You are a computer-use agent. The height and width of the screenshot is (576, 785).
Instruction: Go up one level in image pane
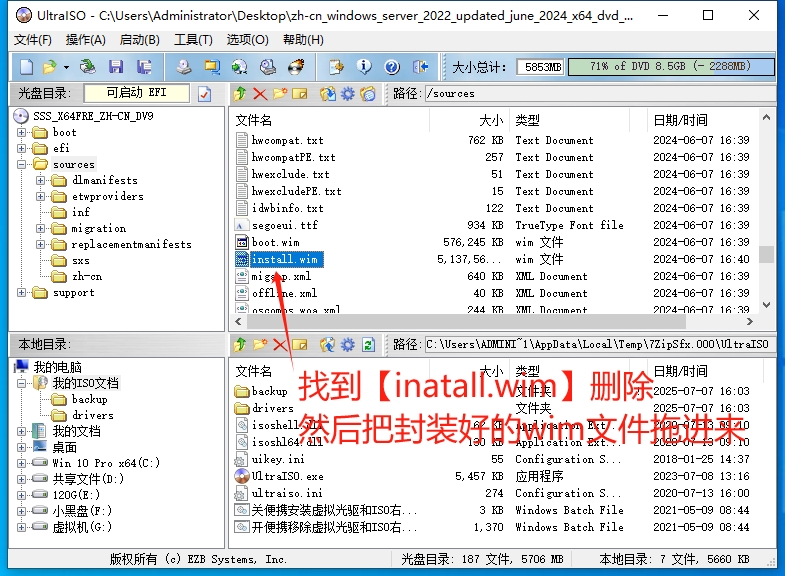click(240, 94)
